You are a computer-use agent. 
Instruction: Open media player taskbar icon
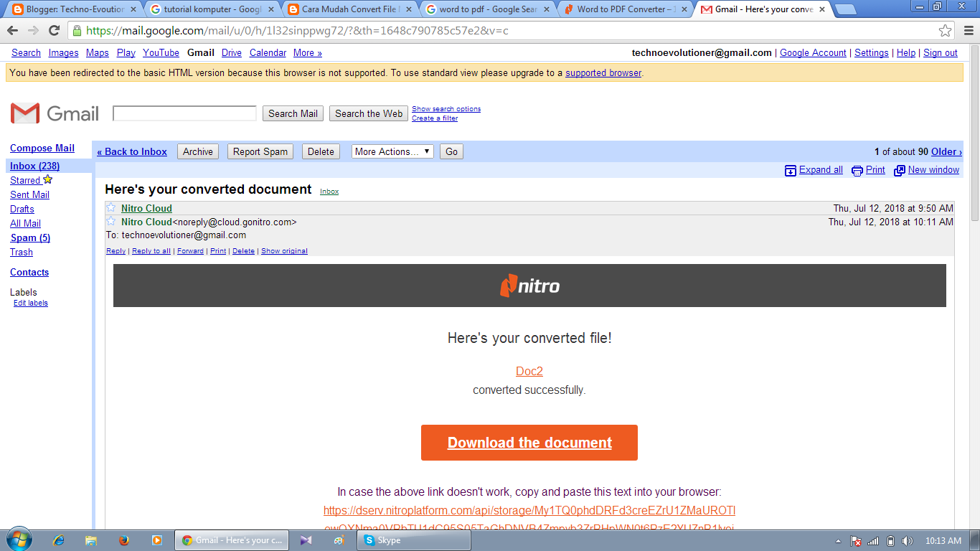[x=157, y=540]
